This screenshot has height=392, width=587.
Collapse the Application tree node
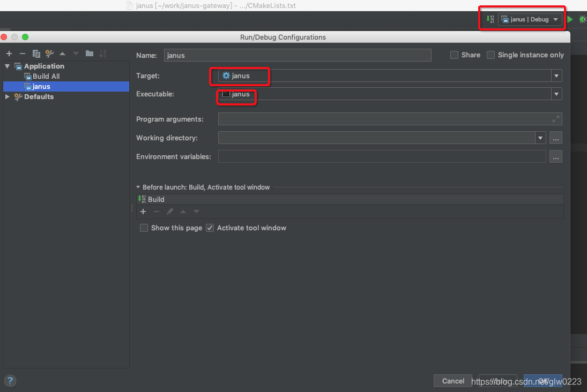(8, 66)
